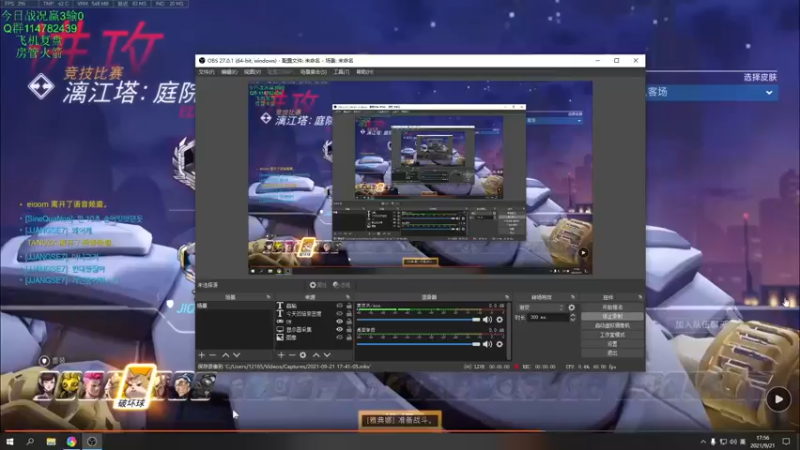Screen dimensions: 800x450
Task: Toggle lock on first text source
Action: 349,306
